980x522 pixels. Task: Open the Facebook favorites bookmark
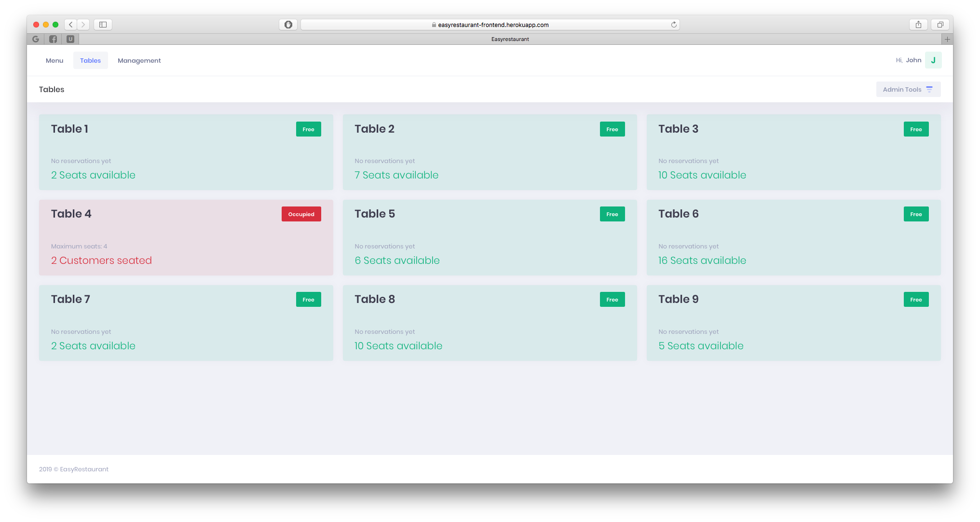click(x=53, y=39)
